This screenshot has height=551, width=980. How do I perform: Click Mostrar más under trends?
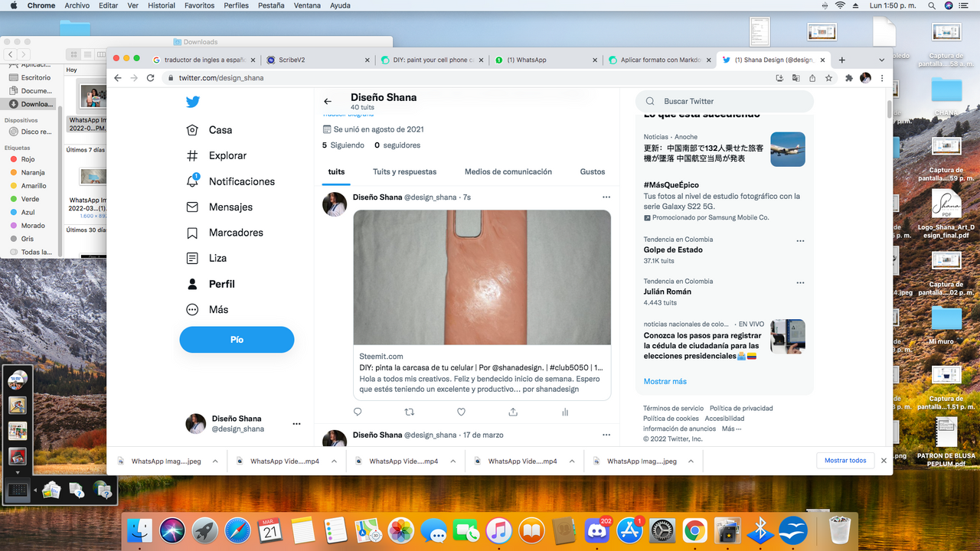665,381
